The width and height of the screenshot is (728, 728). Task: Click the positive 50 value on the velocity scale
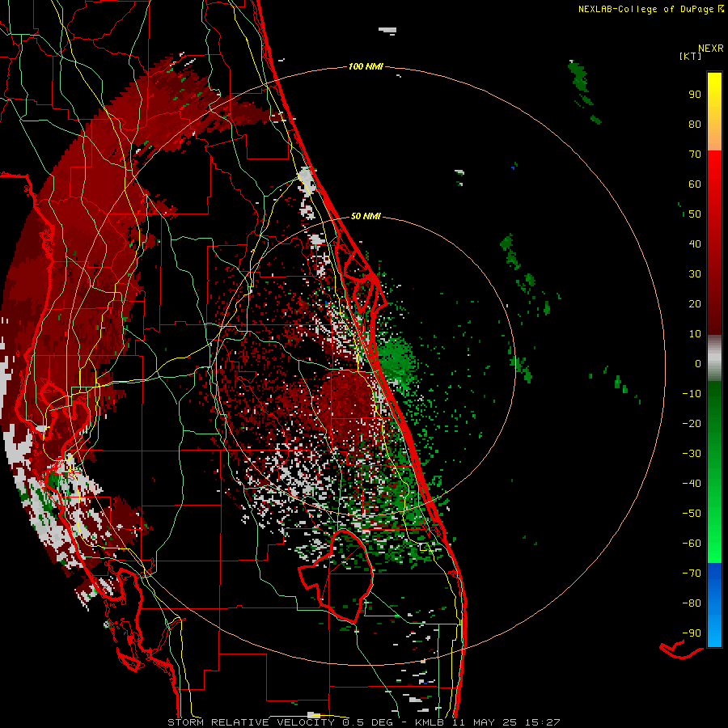pos(695,214)
